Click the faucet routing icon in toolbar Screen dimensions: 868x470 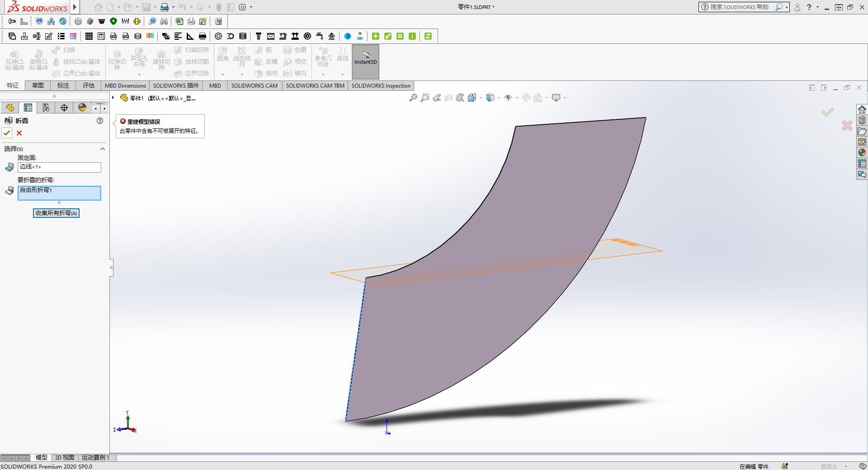pyautogui.click(x=320, y=36)
